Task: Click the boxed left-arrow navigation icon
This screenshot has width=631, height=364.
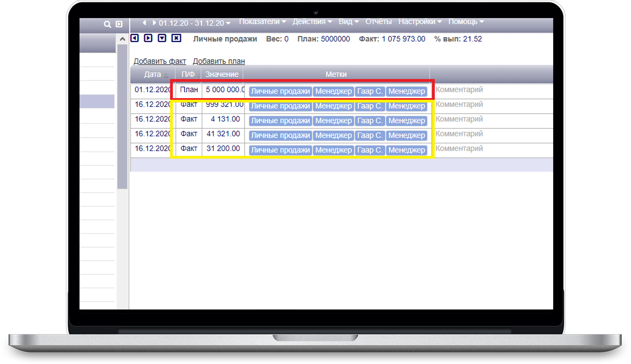Action: click(x=135, y=38)
